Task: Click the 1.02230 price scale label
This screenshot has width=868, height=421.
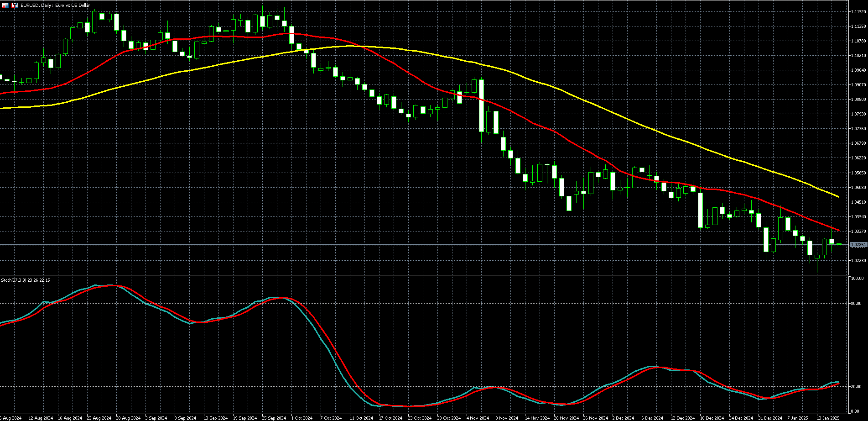Action: click(x=858, y=261)
